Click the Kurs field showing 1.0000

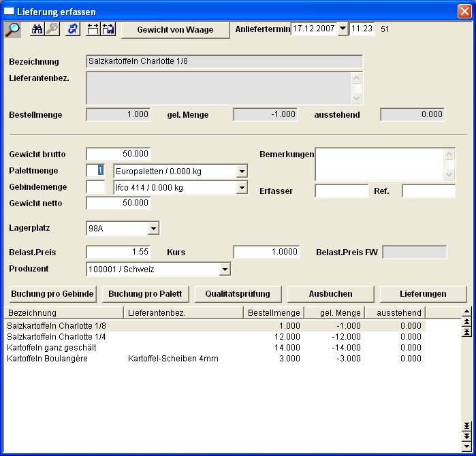[x=266, y=252]
